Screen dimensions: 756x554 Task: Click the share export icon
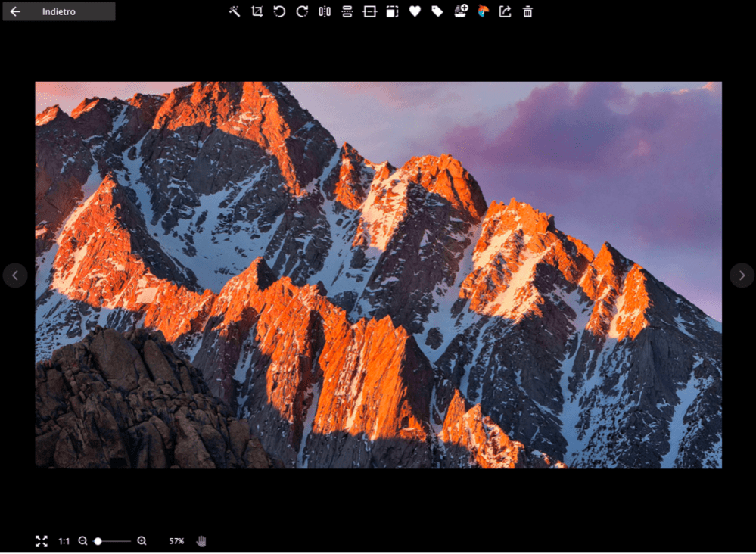coord(505,11)
